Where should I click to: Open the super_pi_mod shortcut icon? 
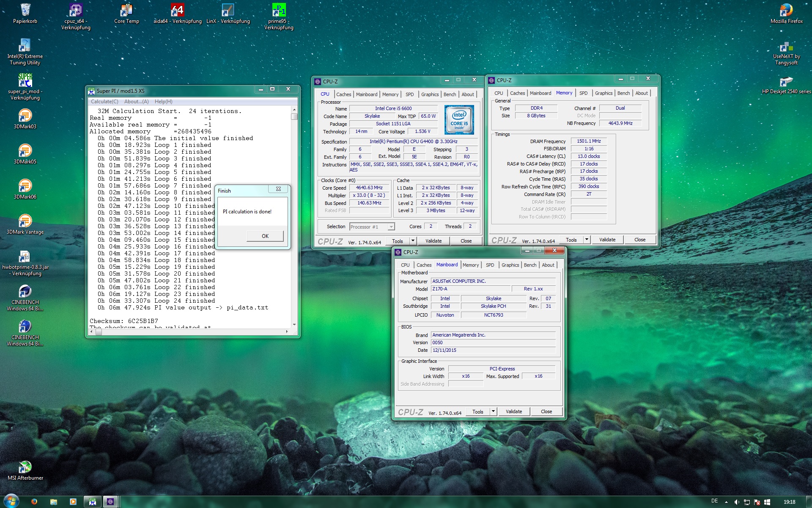tap(25, 87)
